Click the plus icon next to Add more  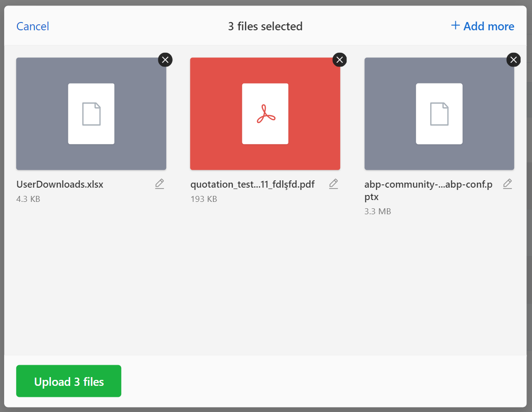pyautogui.click(x=455, y=26)
